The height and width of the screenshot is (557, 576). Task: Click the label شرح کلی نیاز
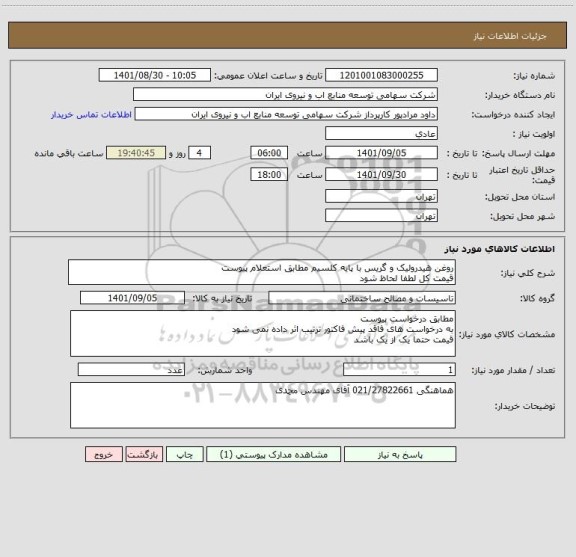click(528, 273)
